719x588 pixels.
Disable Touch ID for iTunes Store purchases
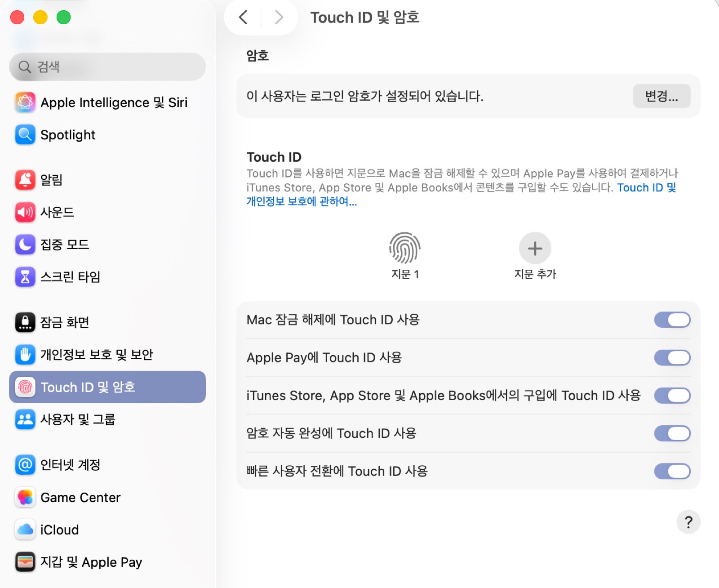tap(672, 396)
